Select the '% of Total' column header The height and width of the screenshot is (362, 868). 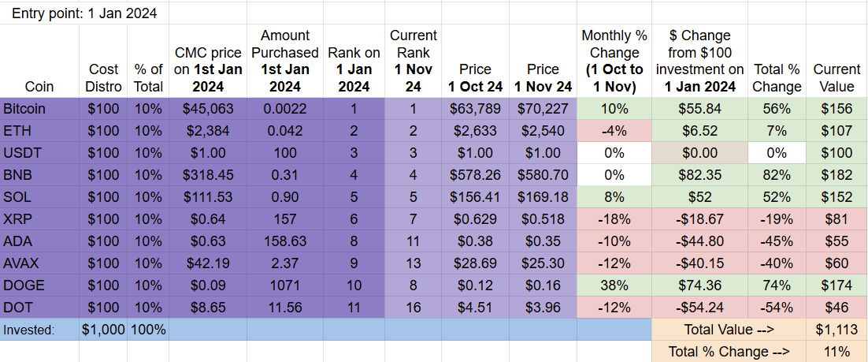pos(148,61)
